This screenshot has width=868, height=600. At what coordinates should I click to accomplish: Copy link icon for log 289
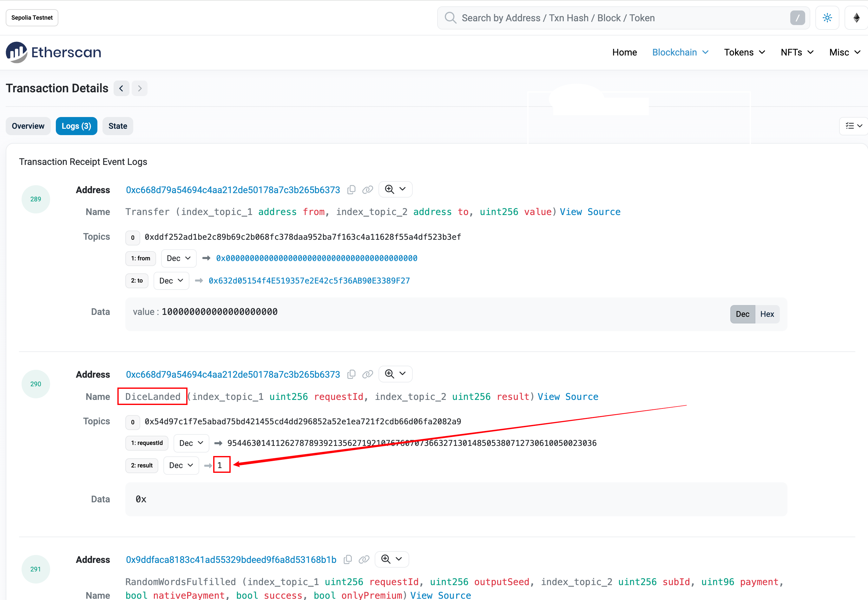click(x=367, y=190)
